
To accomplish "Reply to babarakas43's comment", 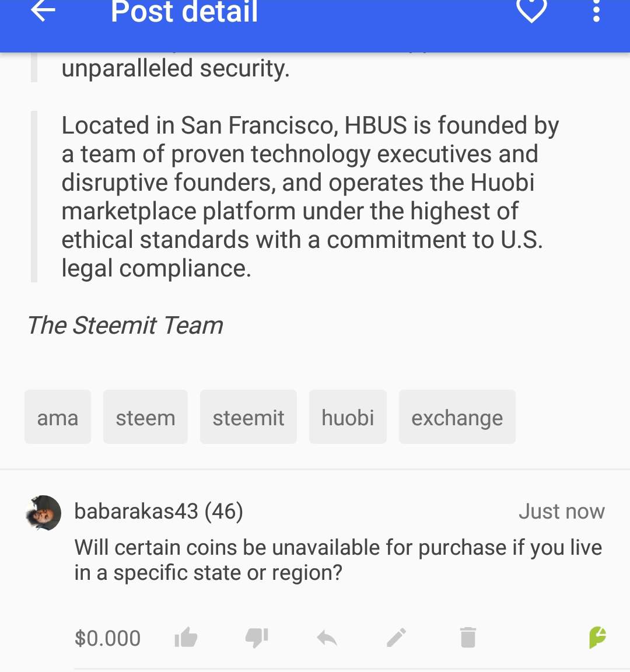I will click(x=327, y=638).
